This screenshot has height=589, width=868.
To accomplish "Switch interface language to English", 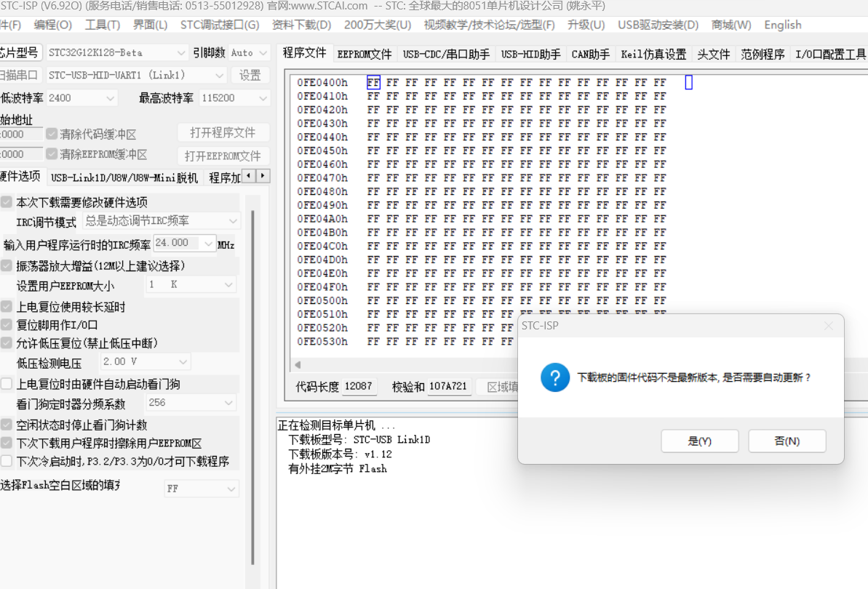I will click(x=783, y=25).
